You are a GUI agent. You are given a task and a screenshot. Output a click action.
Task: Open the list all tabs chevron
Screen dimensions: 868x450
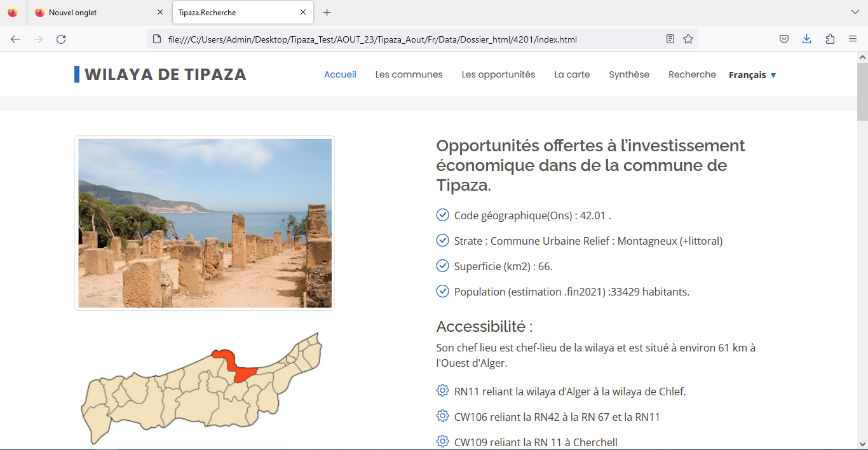(855, 13)
